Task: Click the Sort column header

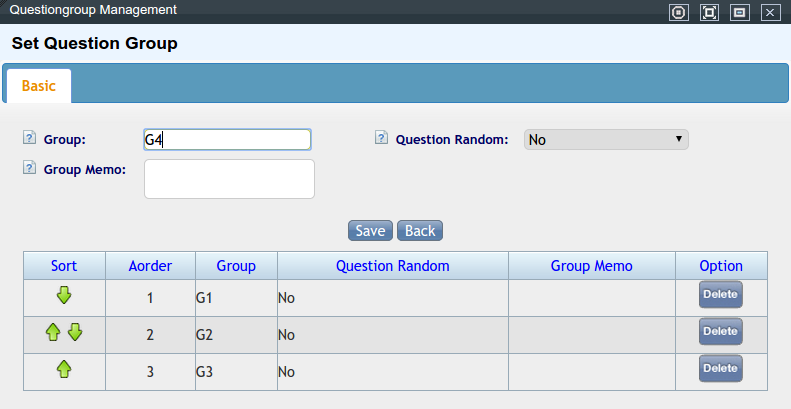Action: click(64, 266)
